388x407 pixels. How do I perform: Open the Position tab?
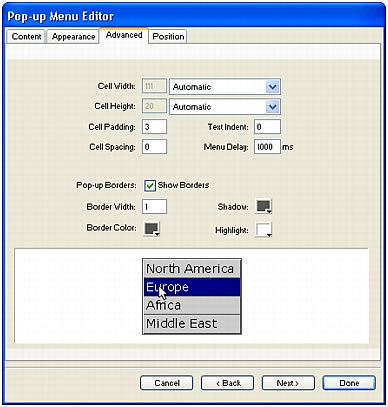pyautogui.click(x=168, y=36)
